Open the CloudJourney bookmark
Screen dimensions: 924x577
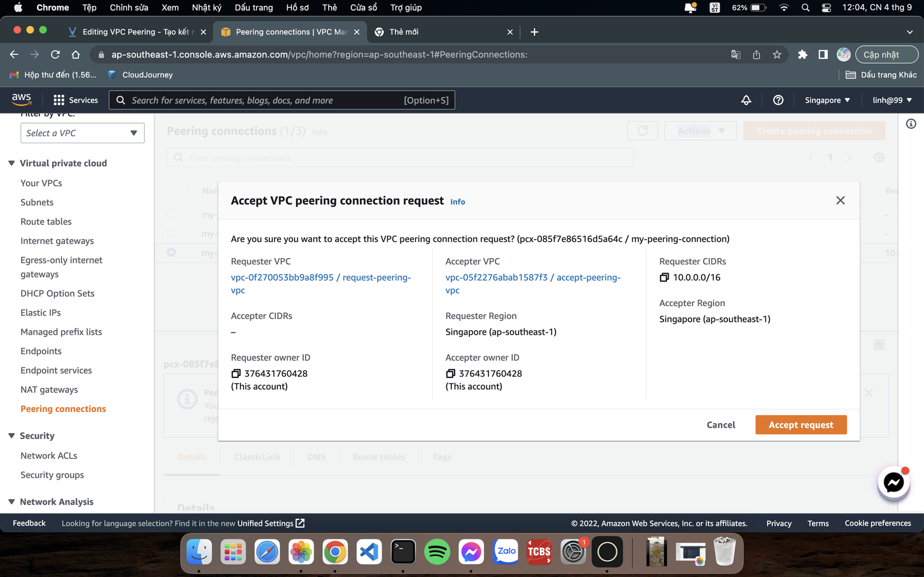[141, 74]
